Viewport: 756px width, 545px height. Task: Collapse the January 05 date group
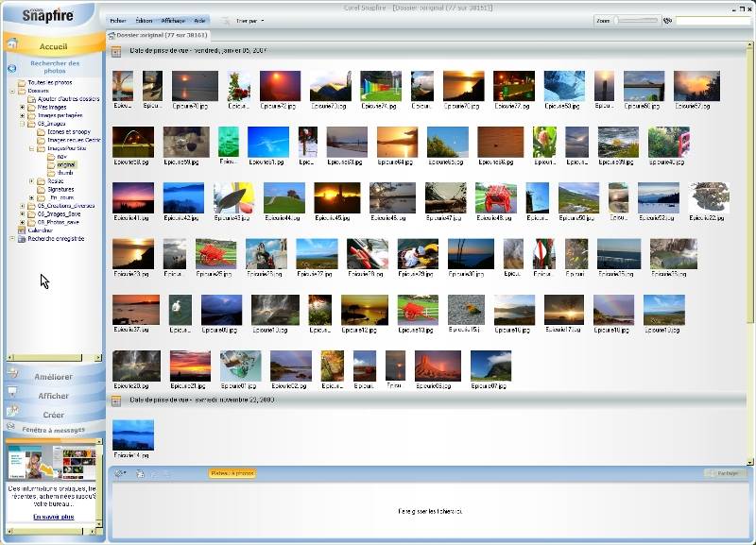tap(116, 53)
